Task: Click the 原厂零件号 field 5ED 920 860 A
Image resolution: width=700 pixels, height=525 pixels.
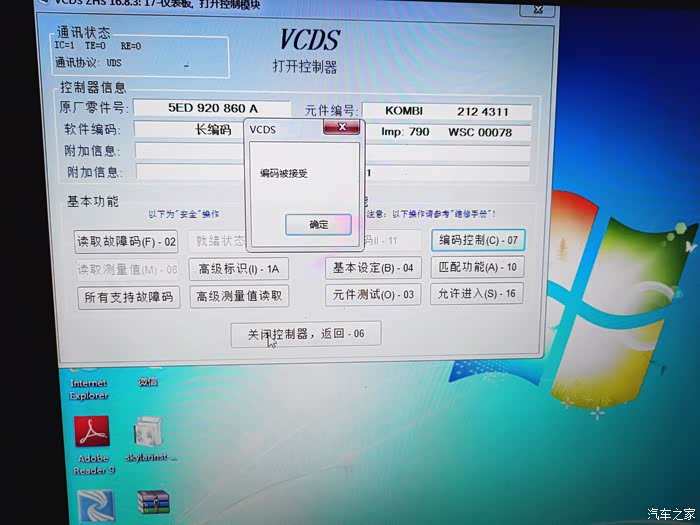Action: click(x=212, y=107)
